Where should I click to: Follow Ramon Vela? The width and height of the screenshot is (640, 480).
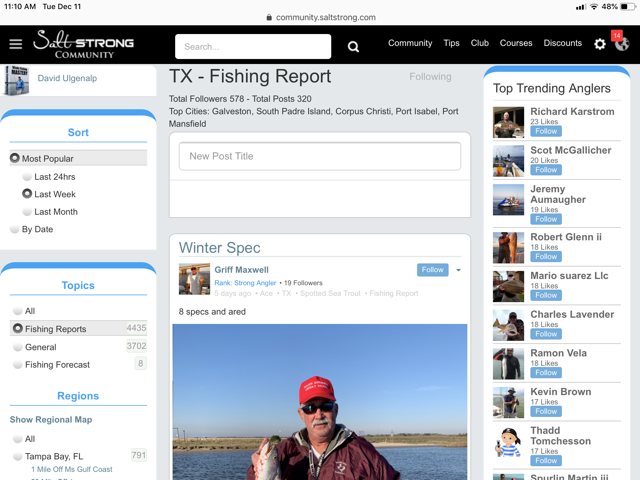(x=546, y=373)
